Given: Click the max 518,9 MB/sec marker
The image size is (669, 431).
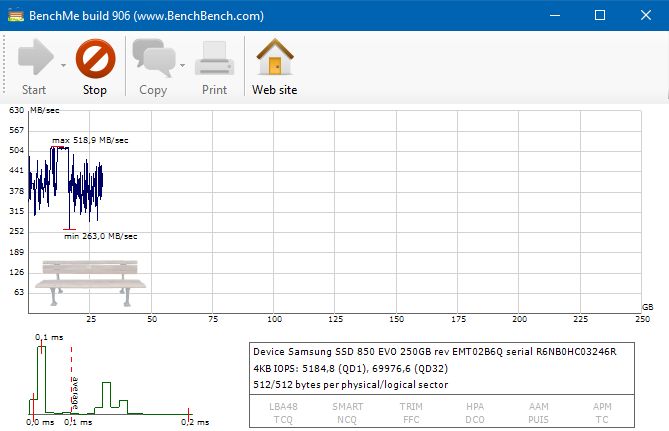Looking at the screenshot, I should pyautogui.click(x=90, y=141).
